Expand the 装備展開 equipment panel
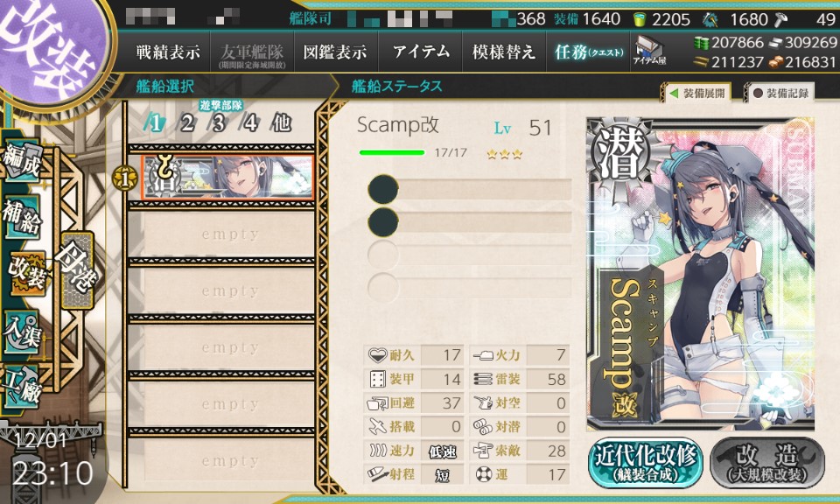 pyautogui.click(x=697, y=94)
